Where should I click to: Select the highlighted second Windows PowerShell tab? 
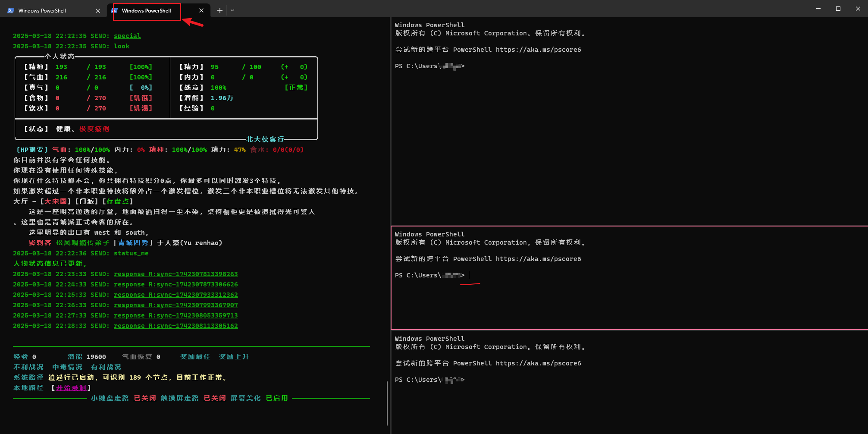[147, 11]
